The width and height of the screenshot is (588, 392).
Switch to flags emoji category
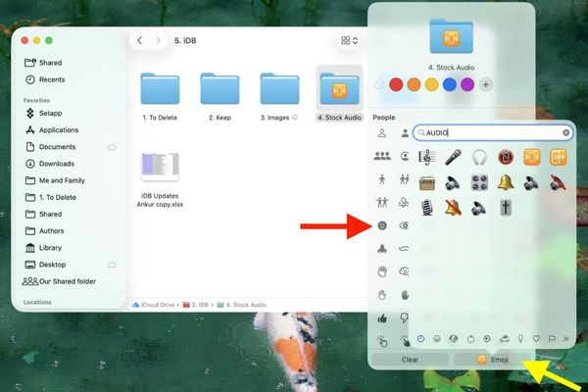(x=552, y=339)
